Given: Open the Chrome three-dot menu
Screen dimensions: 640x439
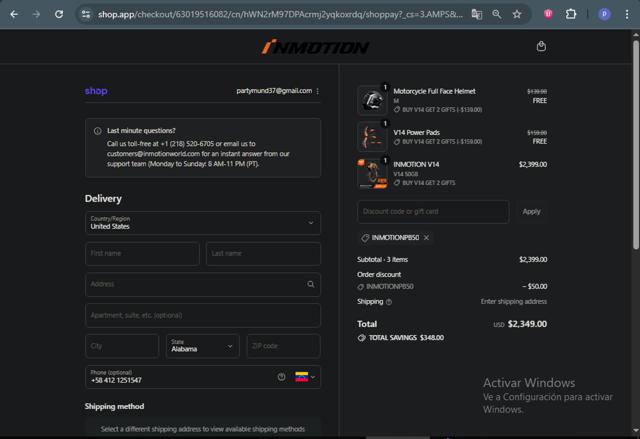Looking at the screenshot, I should (x=627, y=14).
